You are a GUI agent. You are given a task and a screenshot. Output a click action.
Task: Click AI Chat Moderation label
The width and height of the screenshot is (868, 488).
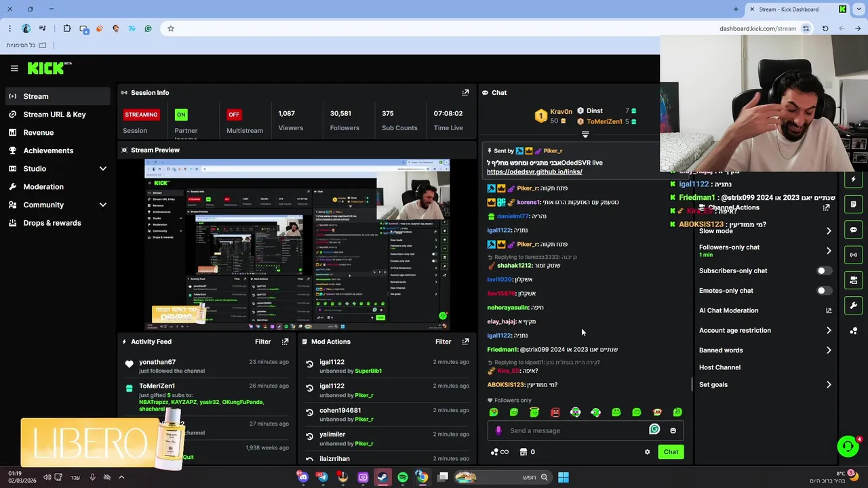tap(729, 310)
